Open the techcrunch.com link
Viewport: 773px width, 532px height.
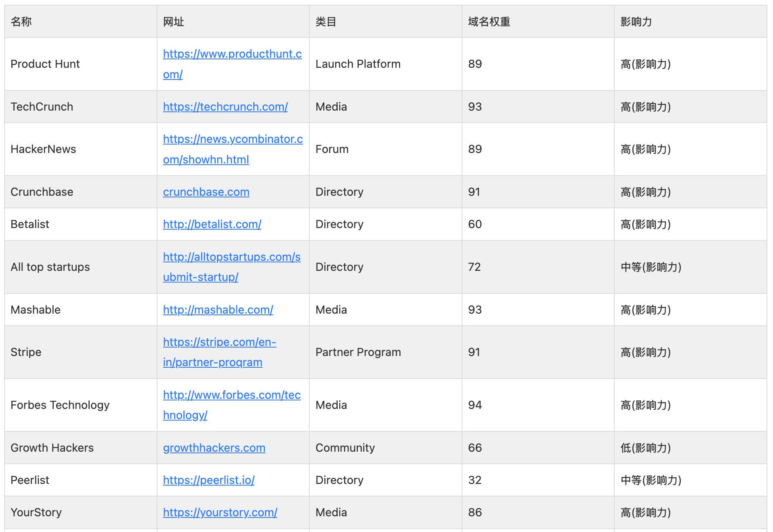tap(225, 107)
